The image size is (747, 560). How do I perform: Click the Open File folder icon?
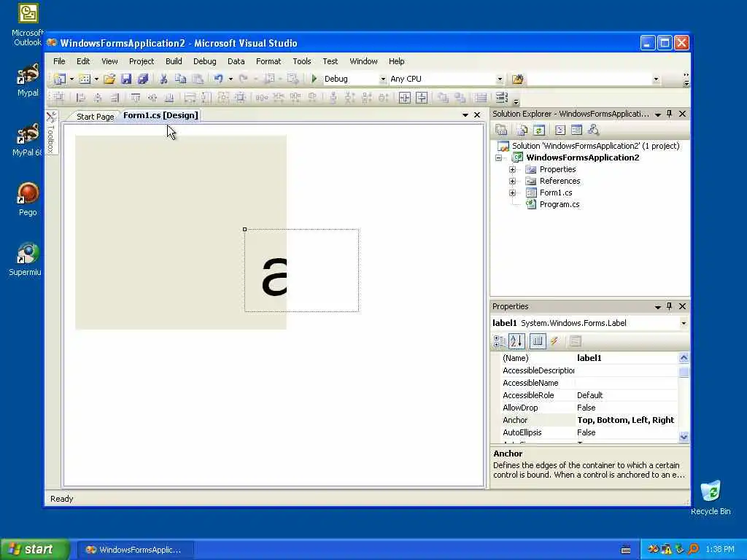(109, 79)
